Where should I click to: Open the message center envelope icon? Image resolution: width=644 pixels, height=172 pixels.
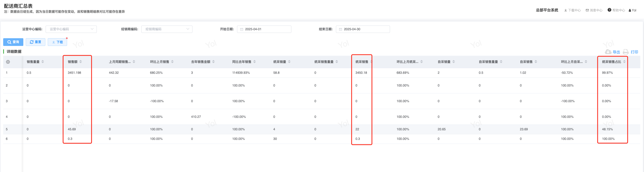click(x=587, y=10)
